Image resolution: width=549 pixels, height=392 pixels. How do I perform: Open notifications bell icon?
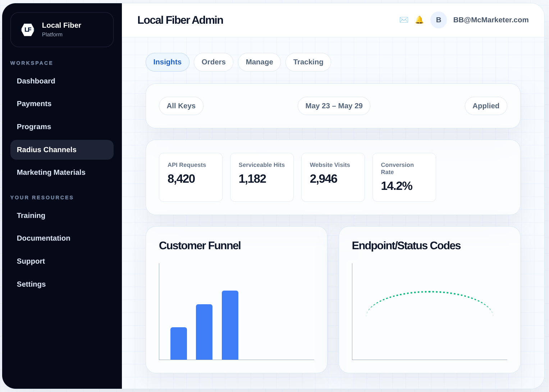pyautogui.click(x=419, y=20)
